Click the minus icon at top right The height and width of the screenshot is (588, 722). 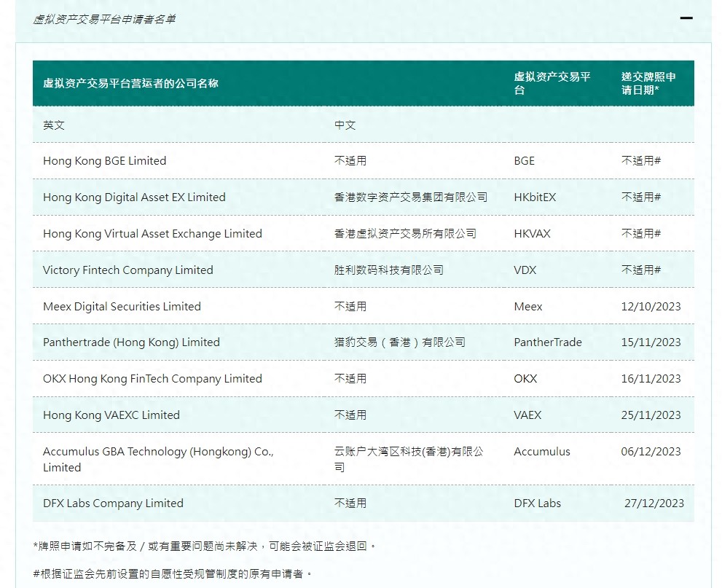pos(686,17)
